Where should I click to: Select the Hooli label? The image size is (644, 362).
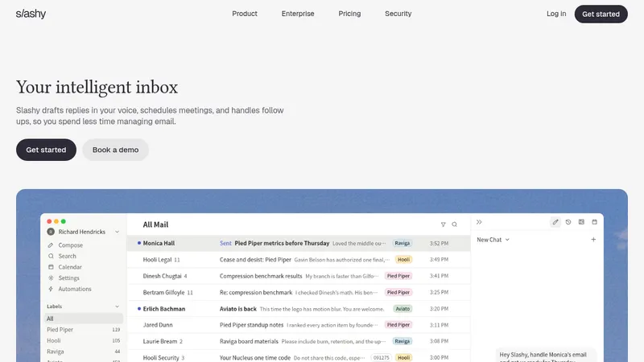(x=84, y=340)
